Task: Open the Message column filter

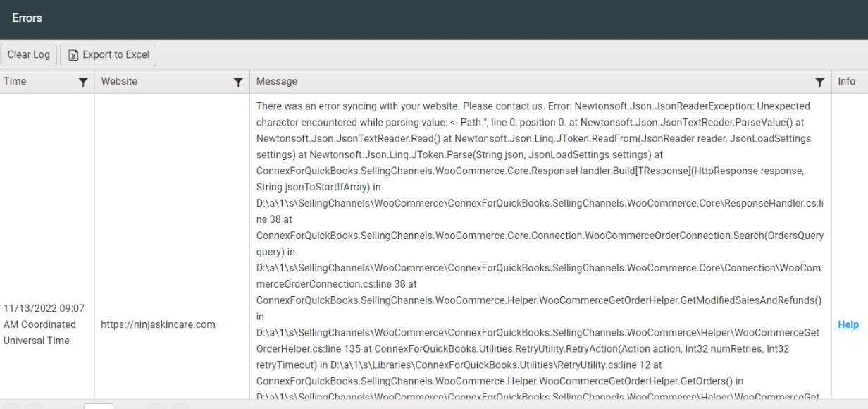Action: (820, 82)
